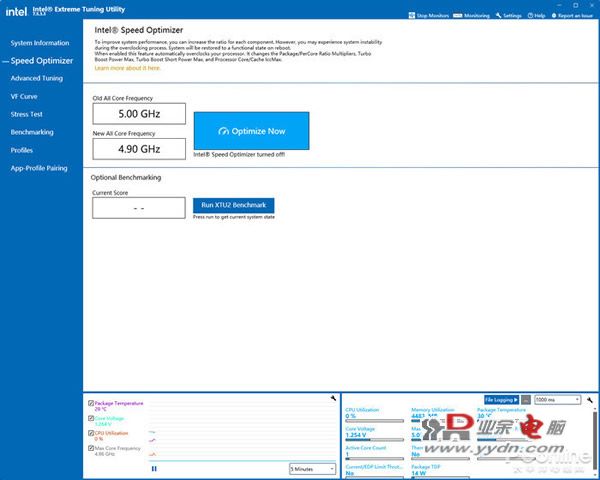Screen dimensions: 600x480
Task: Toggle the Core Voltage graph checkbox
Action: coord(91,418)
